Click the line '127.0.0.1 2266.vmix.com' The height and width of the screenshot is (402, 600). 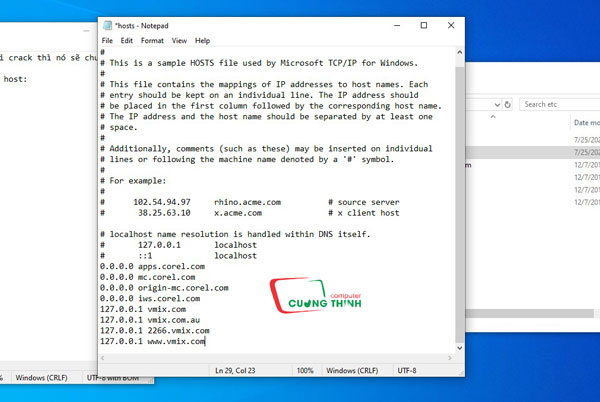pos(155,330)
